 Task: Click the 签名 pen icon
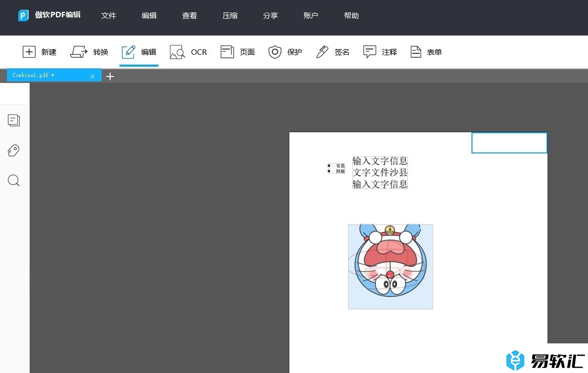[322, 52]
